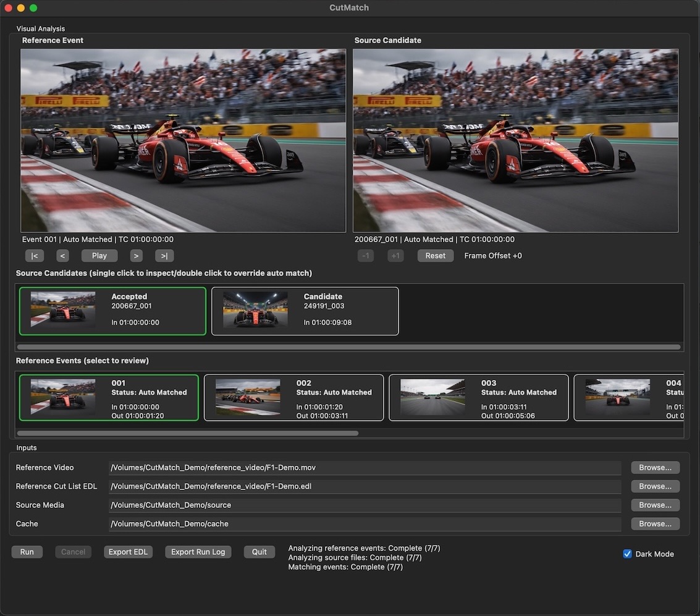700x616 pixels.
Task: Open reference event 004 card
Action: point(628,398)
